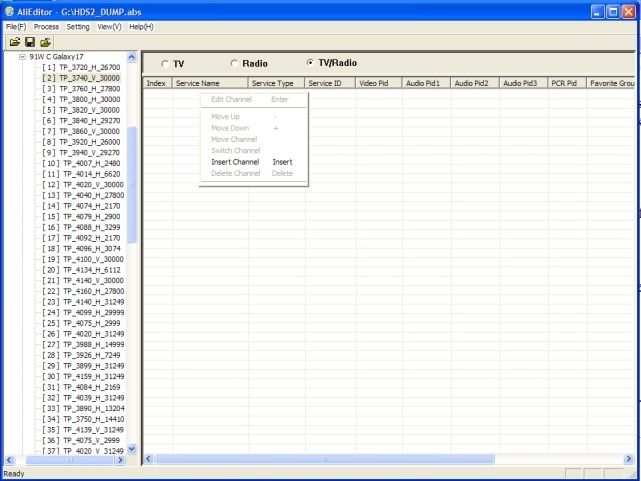
Task: Click tree pane scroll-up arrow
Action: 132,57
